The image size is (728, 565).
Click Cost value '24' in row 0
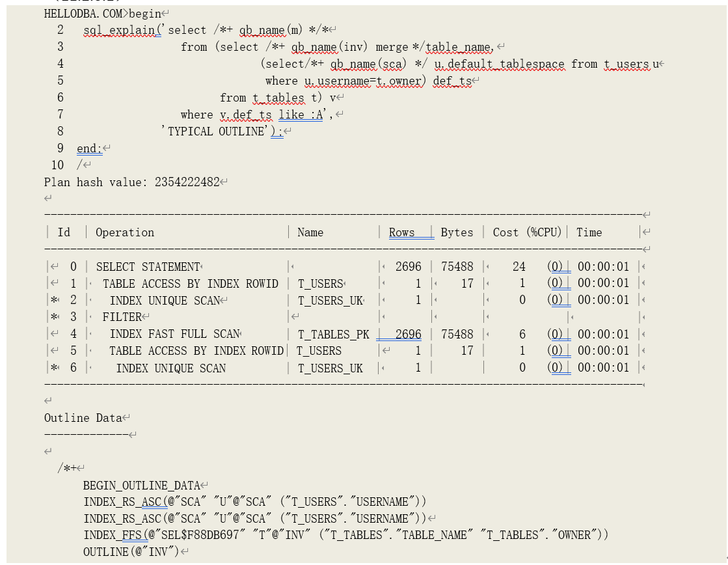pyautogui.click(x=519, y=267)
